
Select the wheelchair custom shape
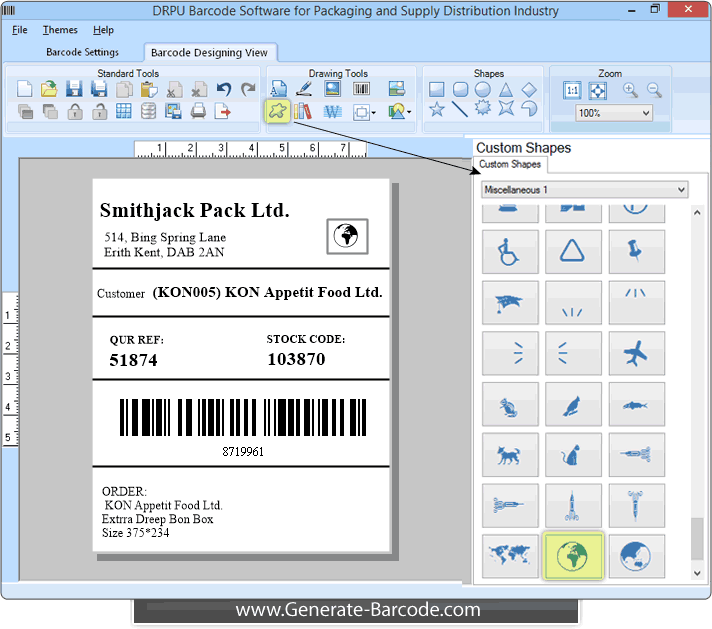click(x=510, y=252)
